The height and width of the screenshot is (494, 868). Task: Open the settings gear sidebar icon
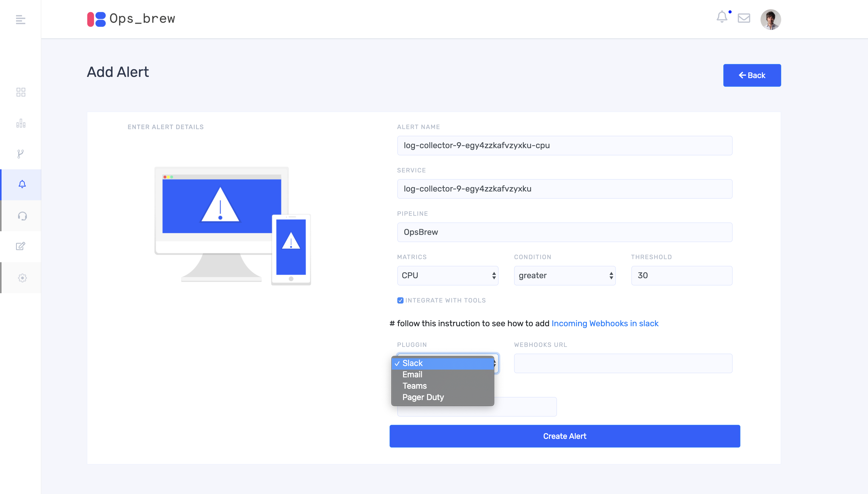pyautogui.click(x=22, y=278)
